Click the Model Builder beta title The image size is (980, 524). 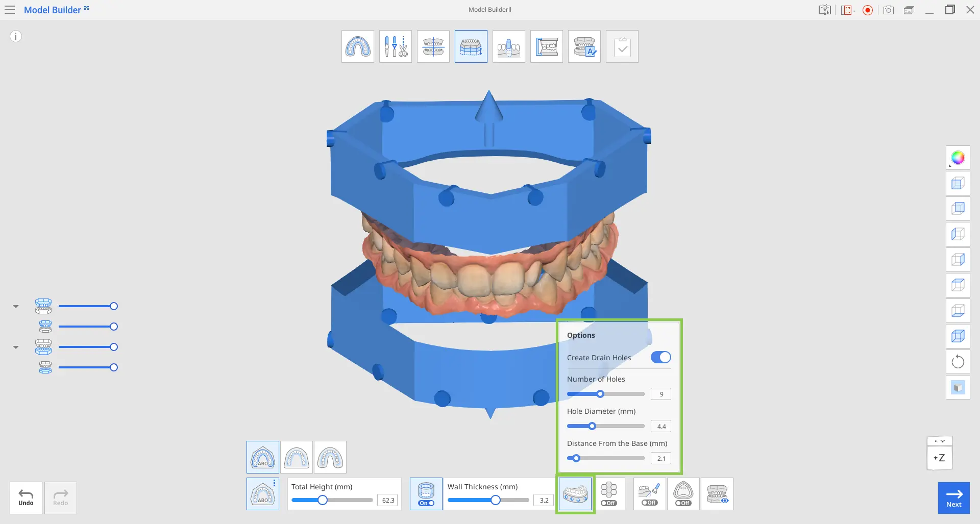56,10
